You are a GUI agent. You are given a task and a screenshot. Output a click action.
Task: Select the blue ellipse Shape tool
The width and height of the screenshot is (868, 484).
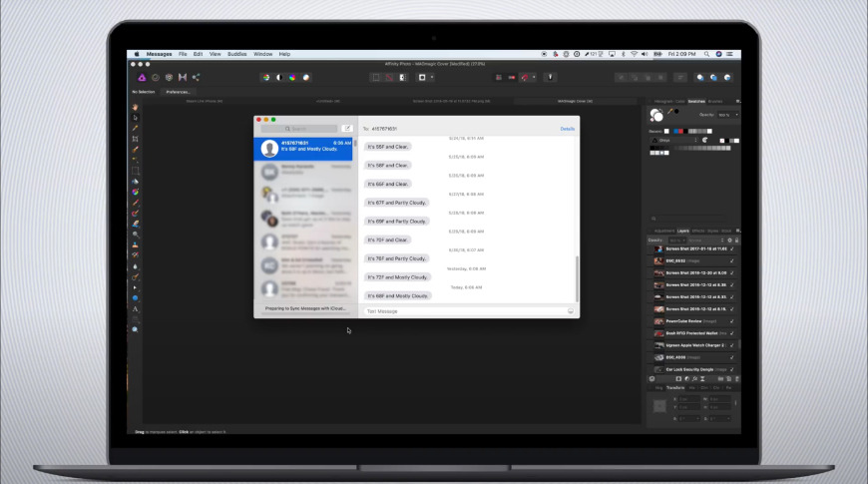[x=135, y=298]
